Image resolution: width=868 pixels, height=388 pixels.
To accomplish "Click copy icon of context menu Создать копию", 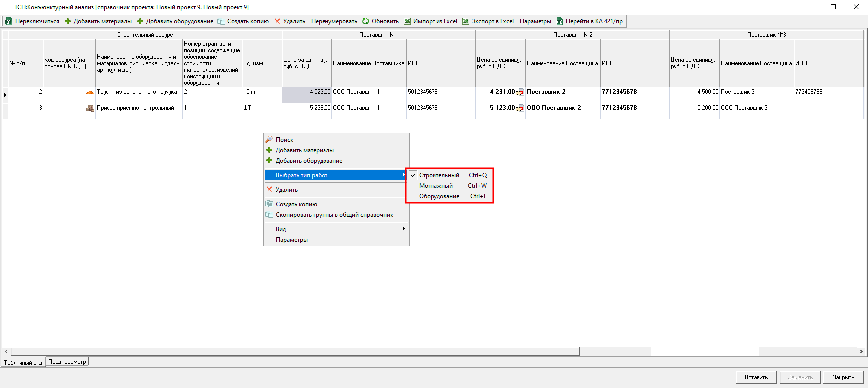I will (x=269, y=204).
